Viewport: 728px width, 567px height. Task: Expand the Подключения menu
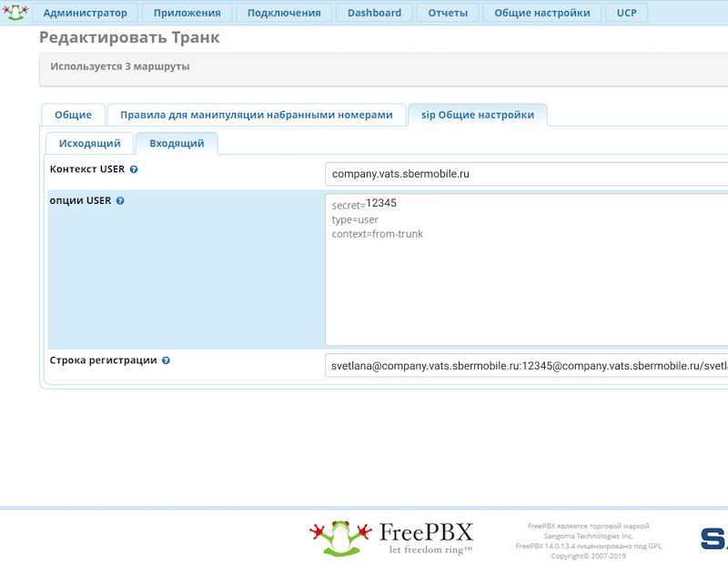pos(284,13)
